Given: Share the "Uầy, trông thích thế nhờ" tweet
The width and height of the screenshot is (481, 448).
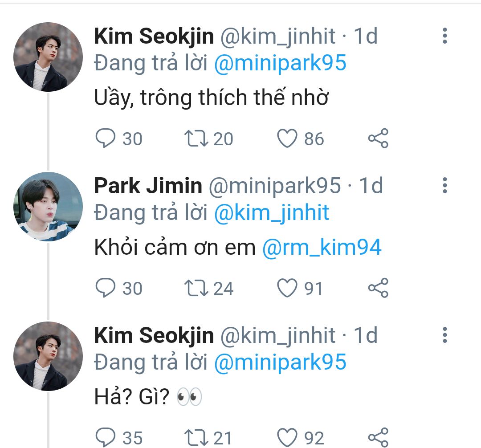Looking at the screenshot, I should coord(378,138).
